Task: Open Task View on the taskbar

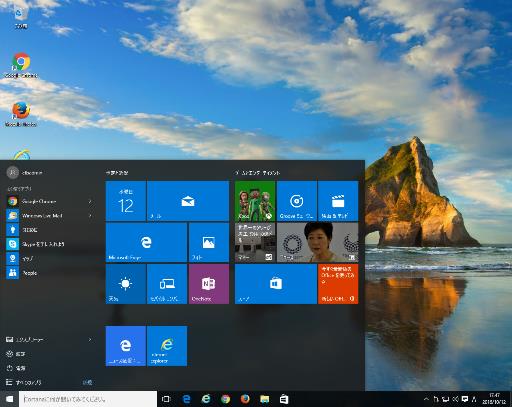Action: coord(166,399)
